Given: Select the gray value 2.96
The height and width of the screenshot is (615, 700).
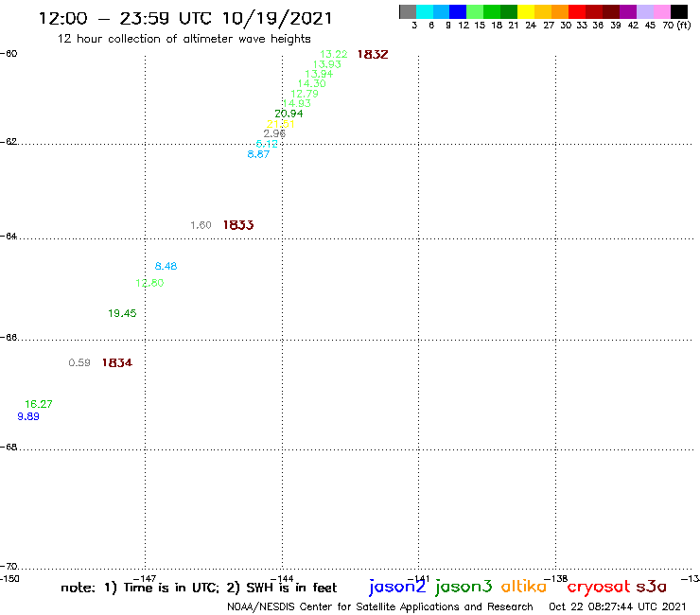Looking at the screenshot, I should (x=274, y=133).
